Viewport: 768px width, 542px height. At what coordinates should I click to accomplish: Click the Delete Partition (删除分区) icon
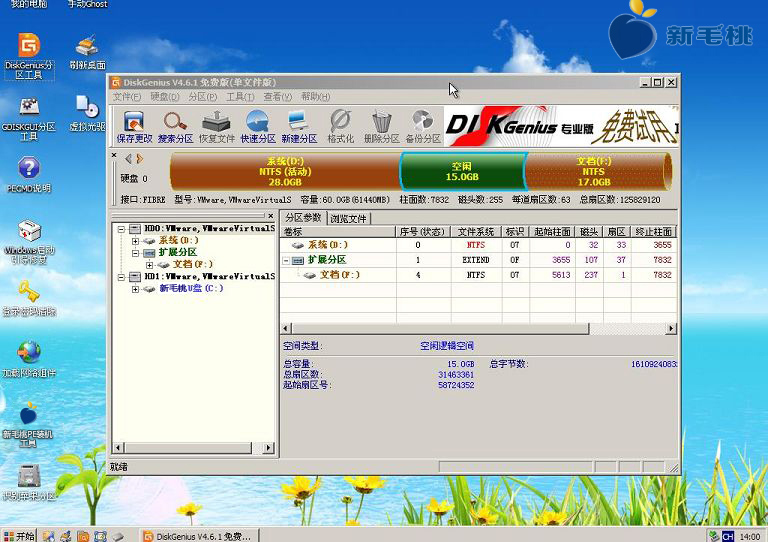pos(382,127)
